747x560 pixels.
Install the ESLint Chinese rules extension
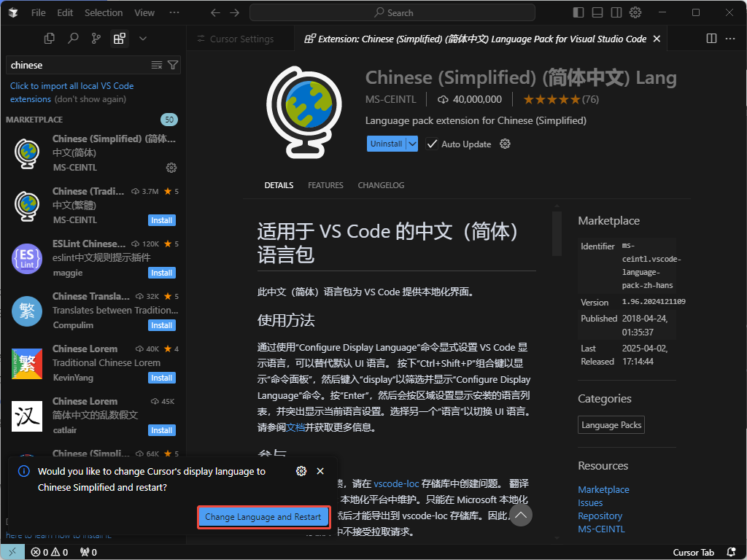pyautogui.click(x=162, y=273)
